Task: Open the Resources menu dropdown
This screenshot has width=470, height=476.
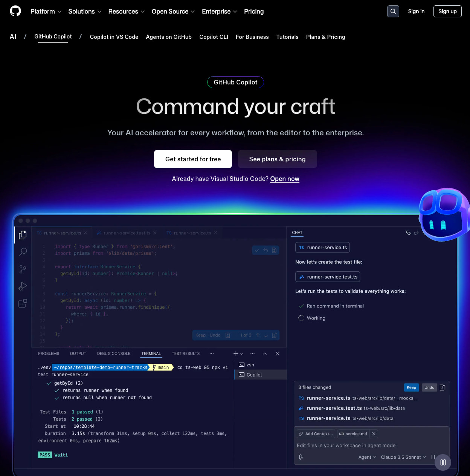Action: click(x=126, y=11)
